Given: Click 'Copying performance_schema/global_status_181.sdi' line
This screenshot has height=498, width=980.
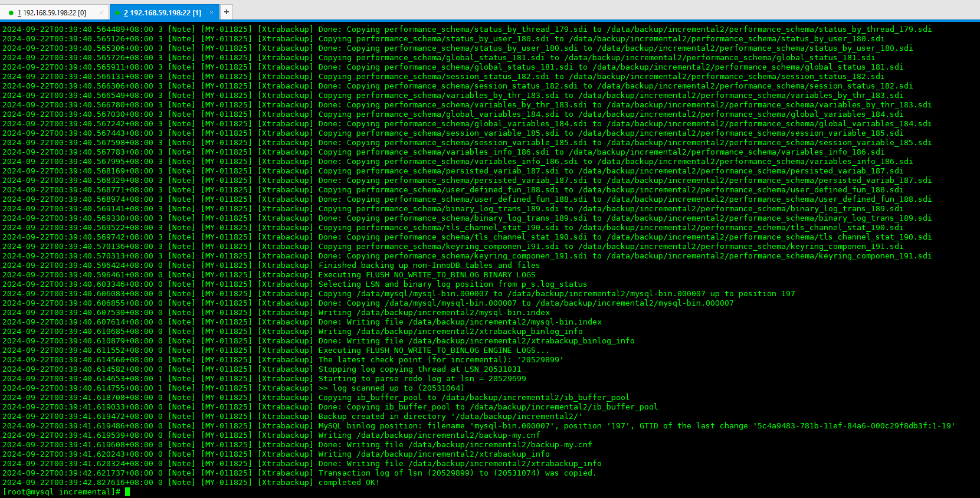Looking at the screenshot, I should click(439, 58).
